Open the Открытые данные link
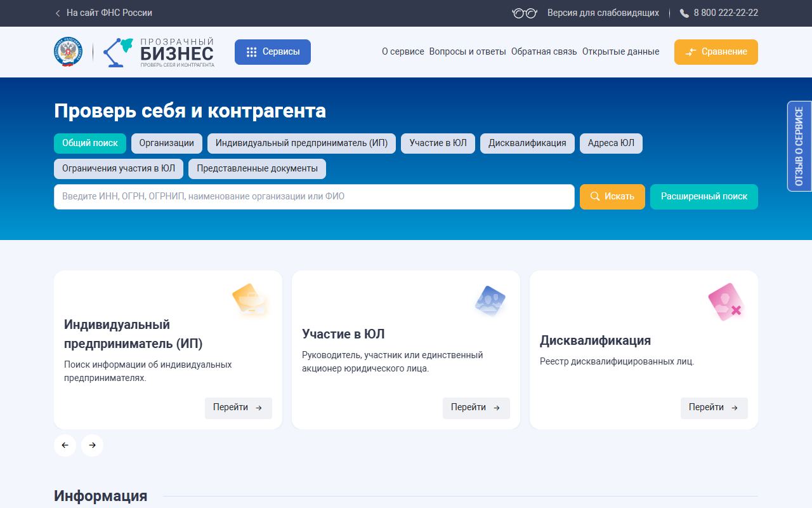 click(620, 52)
